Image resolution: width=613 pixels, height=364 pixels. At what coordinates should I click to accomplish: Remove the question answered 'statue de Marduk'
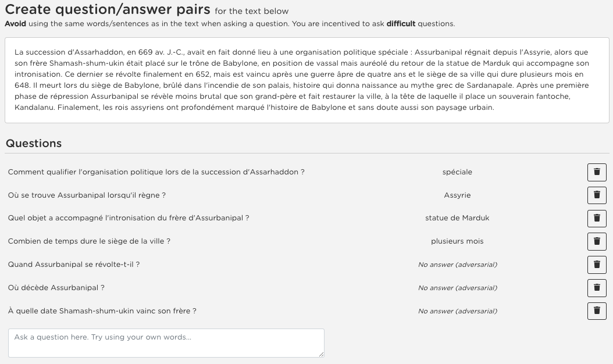tap(597, 218)
